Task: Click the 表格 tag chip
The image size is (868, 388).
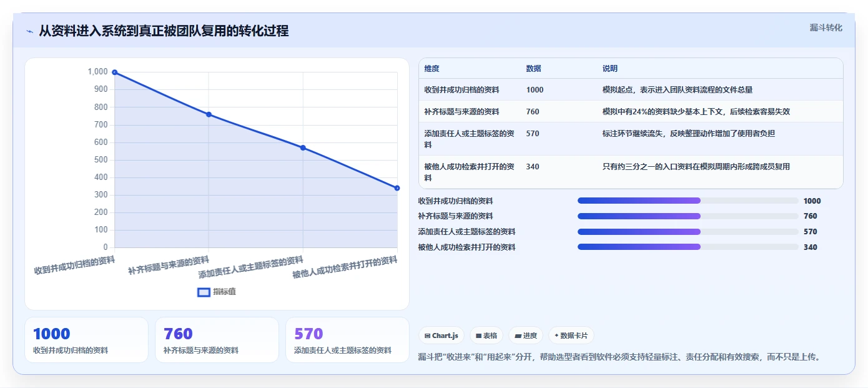Action: 486,336
